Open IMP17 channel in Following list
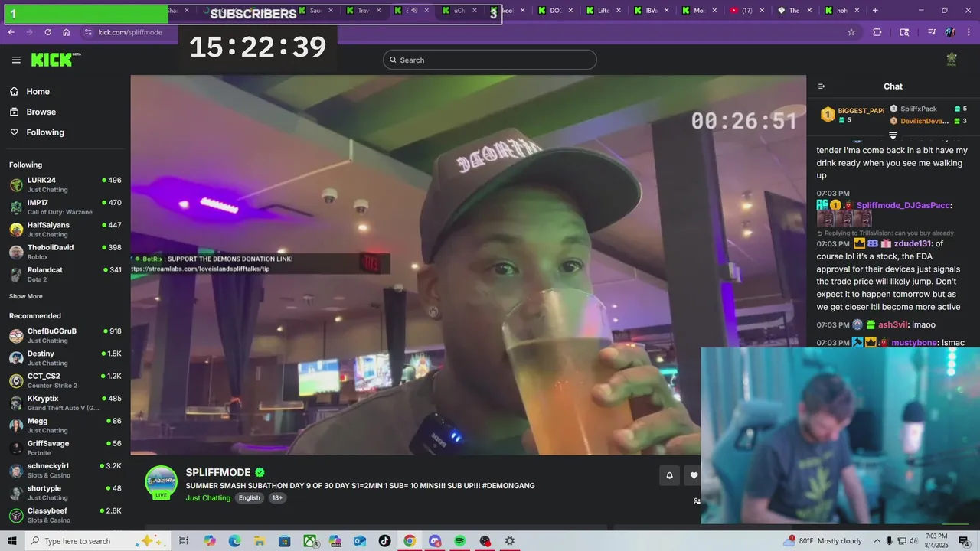 click(x=65, y=207)
